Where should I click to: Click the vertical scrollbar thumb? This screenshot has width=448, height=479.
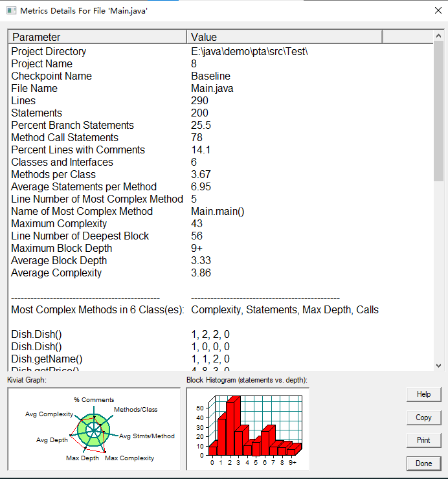coord(438,111)
